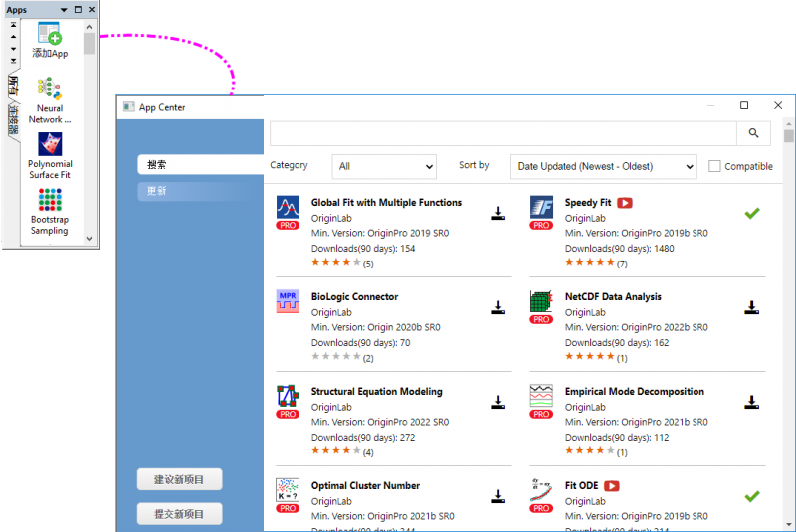The width and height of the screenshot is (796, 532).
Task: Download the NetCDF Data Analysis app
Action: tap(752, 307)
